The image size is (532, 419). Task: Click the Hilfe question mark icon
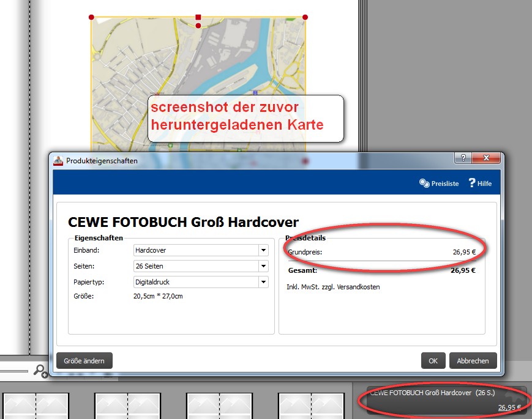tap(472, 183)
